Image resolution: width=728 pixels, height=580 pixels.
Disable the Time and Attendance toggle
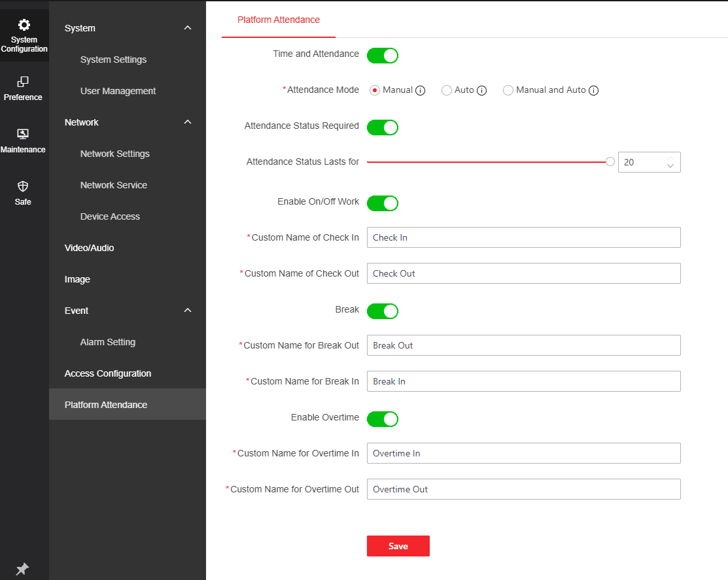pyautogui.click(x=383, y=56)
